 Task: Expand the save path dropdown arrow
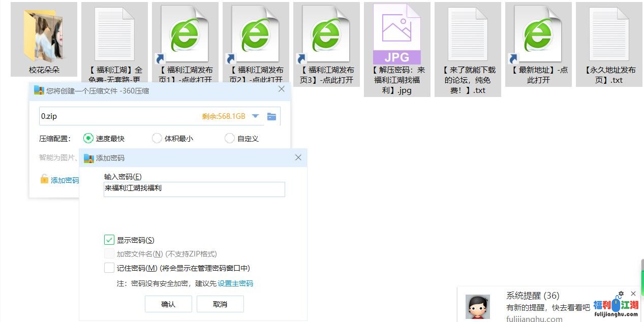pos(256,116)
